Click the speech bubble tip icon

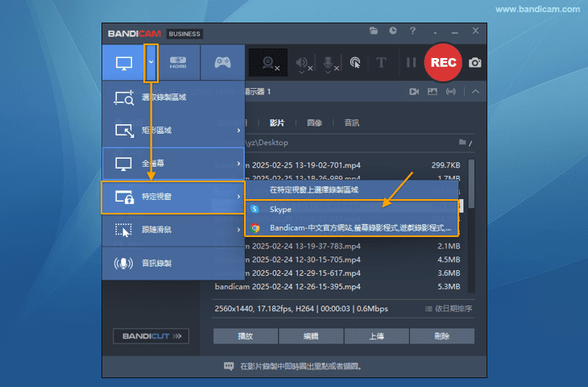[229, 366]
